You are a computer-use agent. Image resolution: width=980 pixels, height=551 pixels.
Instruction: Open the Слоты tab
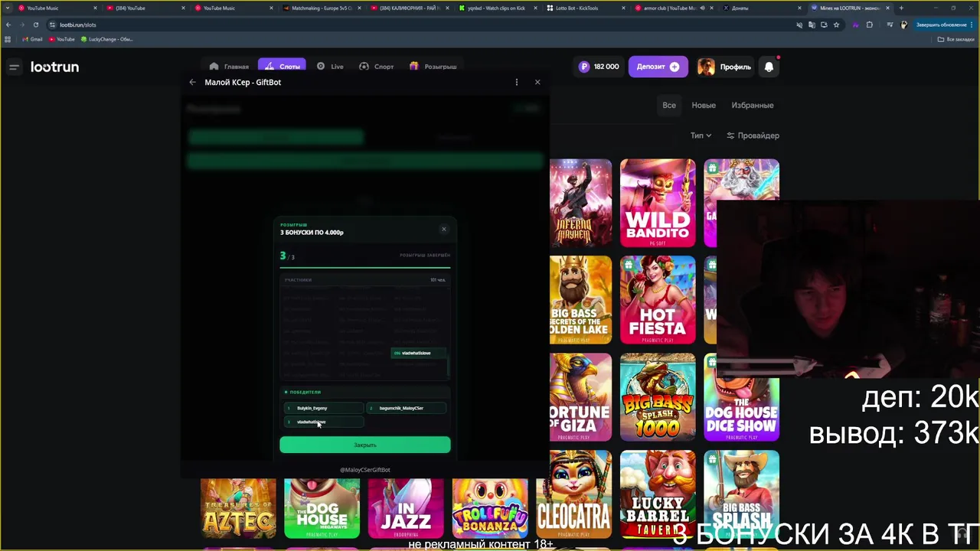pos(282,67)
